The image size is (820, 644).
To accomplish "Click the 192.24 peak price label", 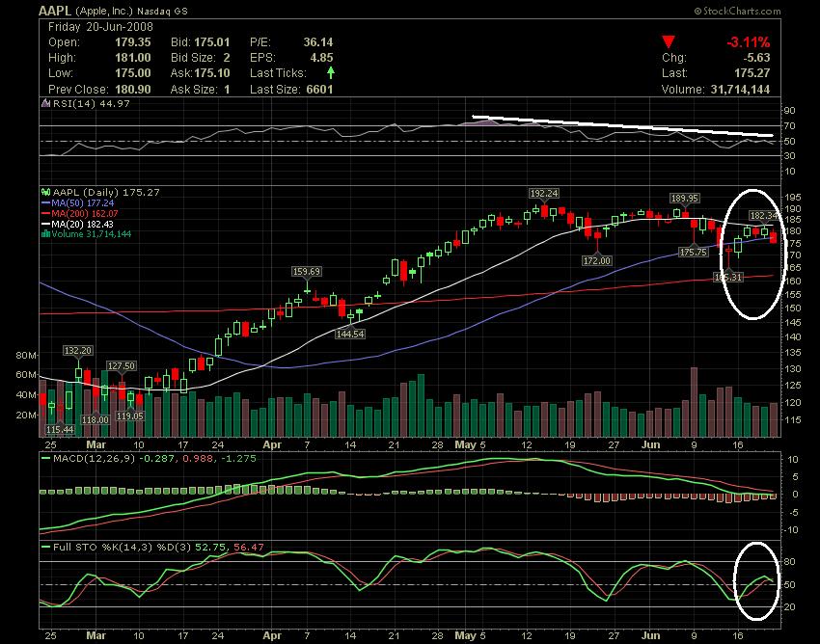I will pos(544,194).
